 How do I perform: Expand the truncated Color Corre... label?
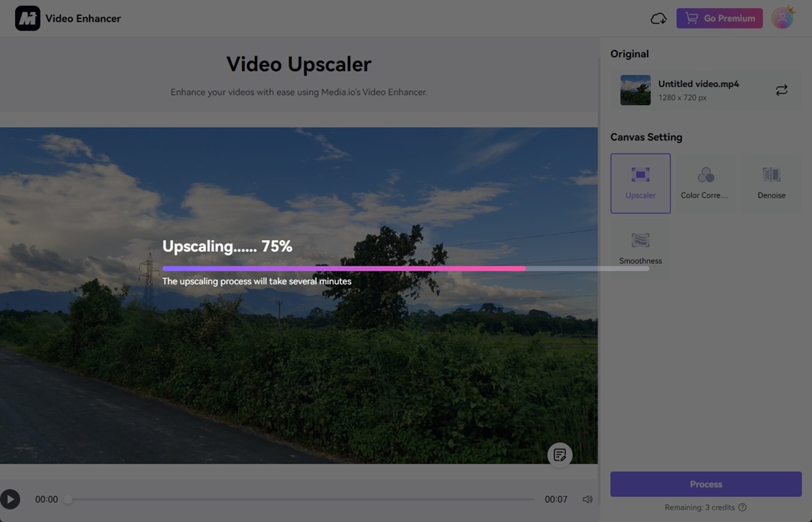[x=705, y=195]
